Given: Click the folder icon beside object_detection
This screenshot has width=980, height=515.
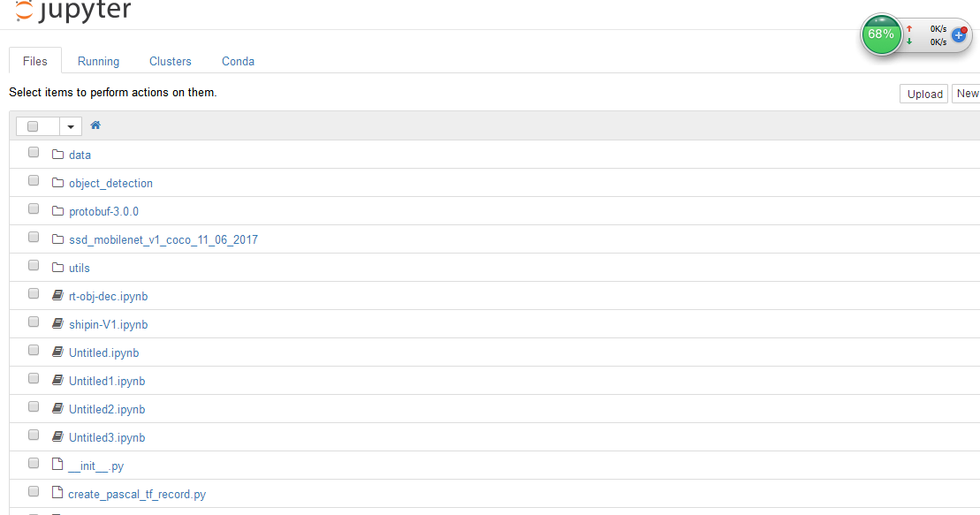Looking at the screenshot, I should pyautogui.click(x=57, y=183).
